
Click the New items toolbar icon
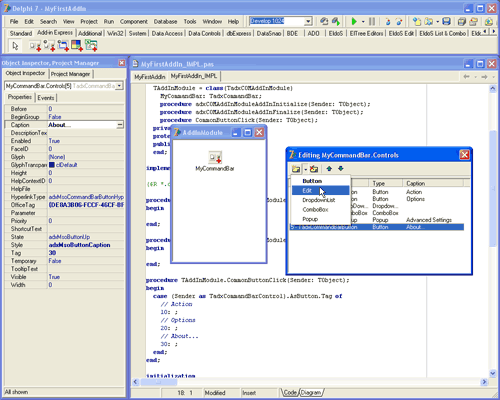(x=417, y=22)
